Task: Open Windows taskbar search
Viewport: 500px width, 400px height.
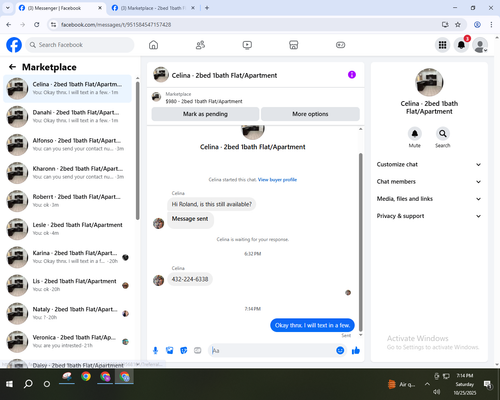Action: (x=28, y=384)
